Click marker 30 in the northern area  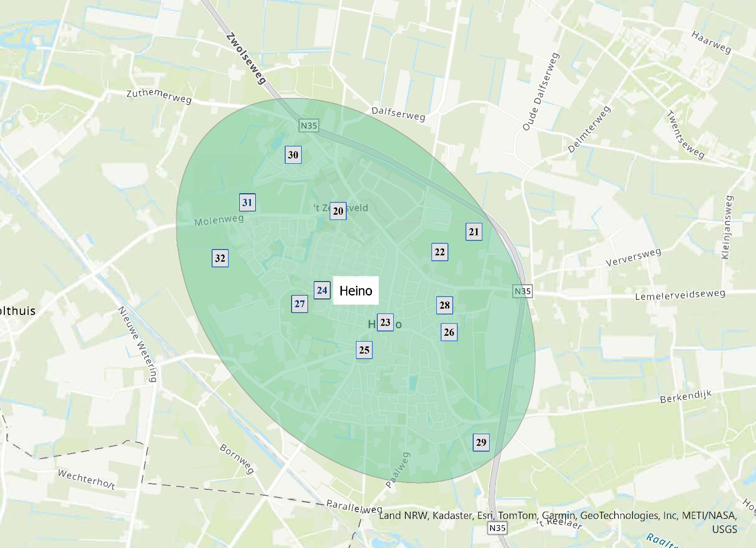pyautogui.click(x=293, y=155)
